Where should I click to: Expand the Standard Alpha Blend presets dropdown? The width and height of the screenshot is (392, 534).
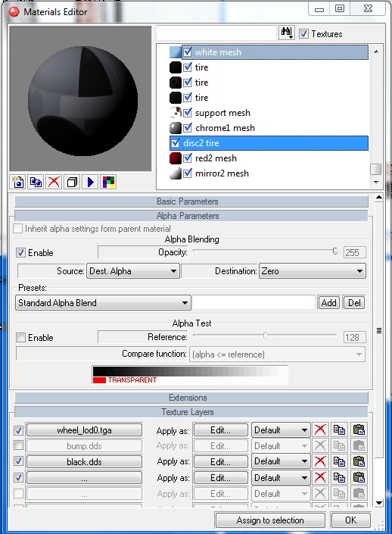[103, 303]
